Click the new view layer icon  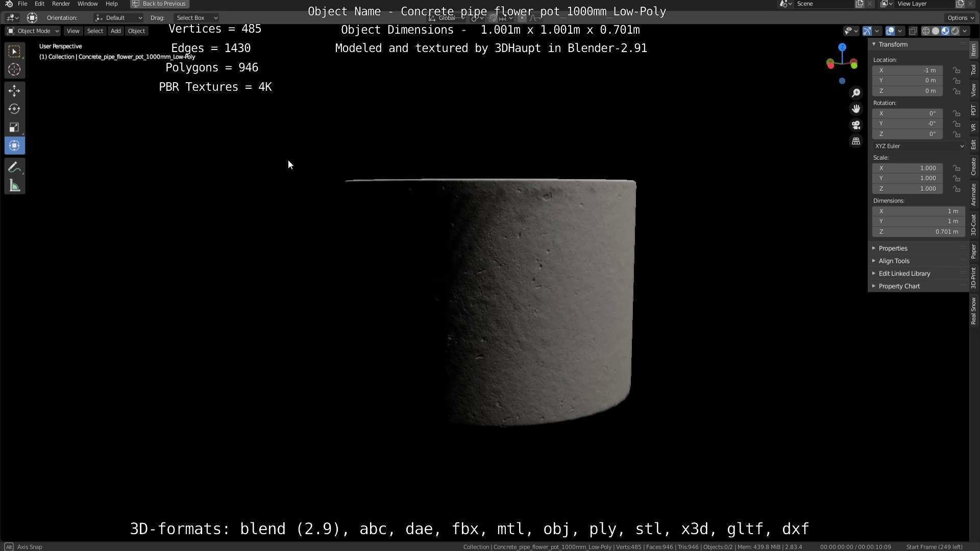(960, 4)
